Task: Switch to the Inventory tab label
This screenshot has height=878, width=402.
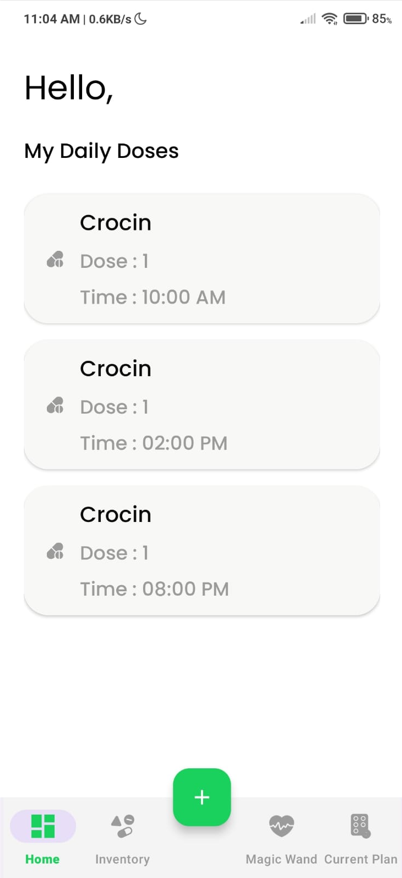Action: pyautogui.click(x=122, y=859)
